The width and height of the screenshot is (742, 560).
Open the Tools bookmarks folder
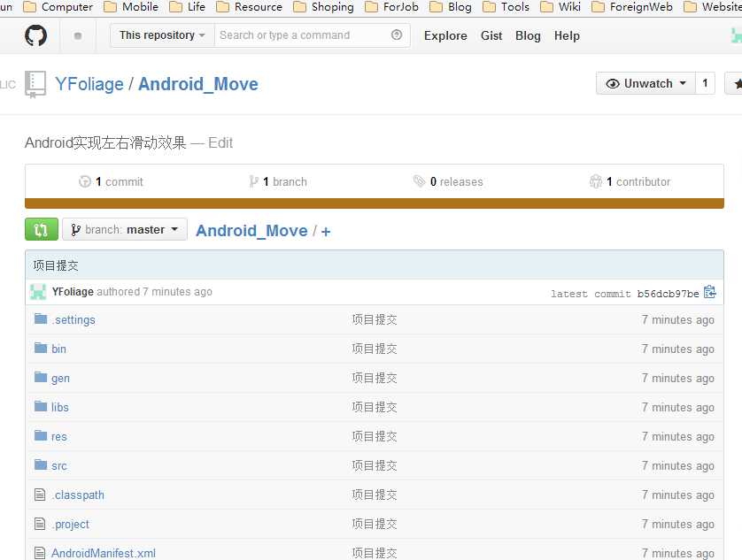[506, 7]
